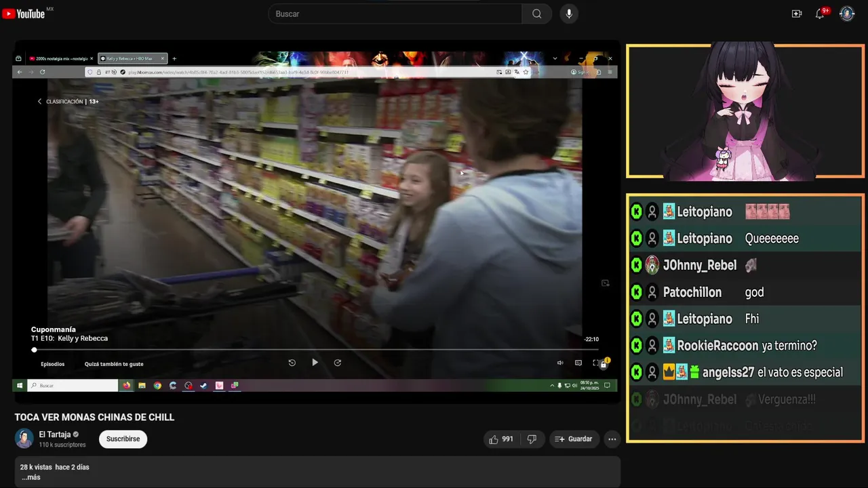The image size is (868, 488).
Task: Mute the HBO player volume icon
Action: coord(560,363)
